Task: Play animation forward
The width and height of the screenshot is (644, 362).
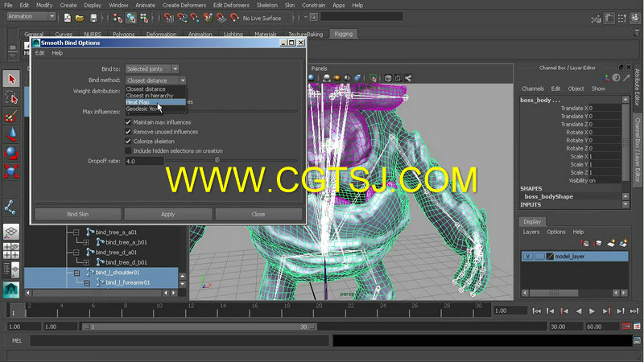Action: pyautogui.click(x=592, y=311)
